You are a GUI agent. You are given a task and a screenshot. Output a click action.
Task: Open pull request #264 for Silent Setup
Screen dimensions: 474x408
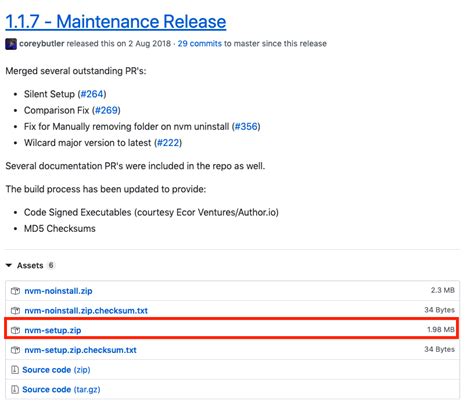point(92,94)
